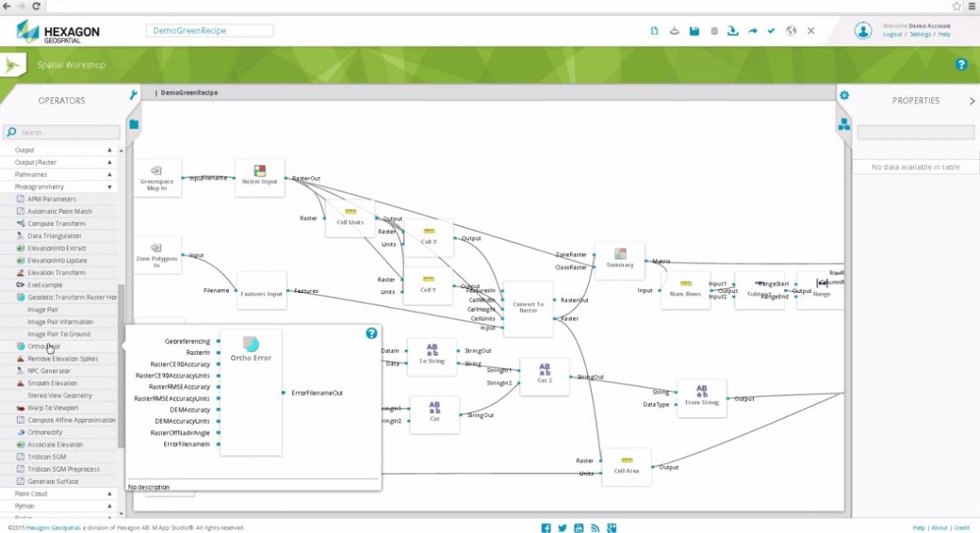
Task: Reload the page with browser refresh button
Action: click(x=37, y=6)
